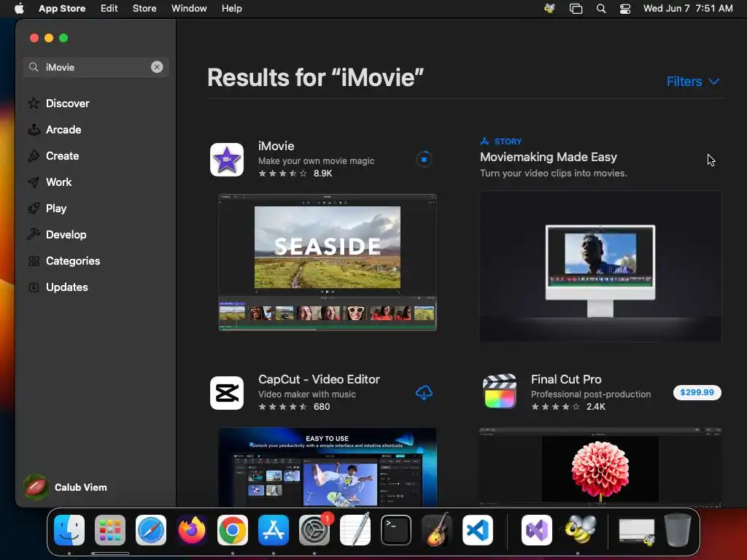Image resolution: width=747 pixels, height=560 pixels.
Task: Open the Moviemaking Made Easy story
Action: tap(549, 157)
